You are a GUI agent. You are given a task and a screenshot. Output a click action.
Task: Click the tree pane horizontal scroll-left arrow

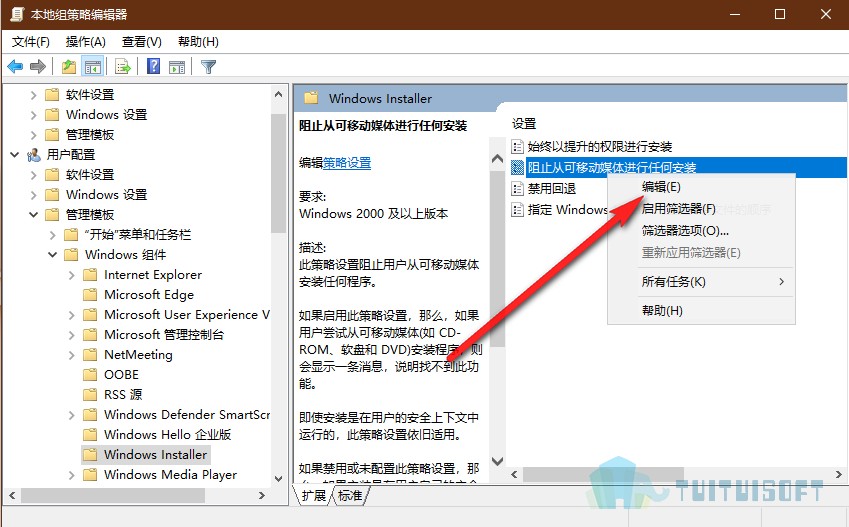click(x=12, y=496)
